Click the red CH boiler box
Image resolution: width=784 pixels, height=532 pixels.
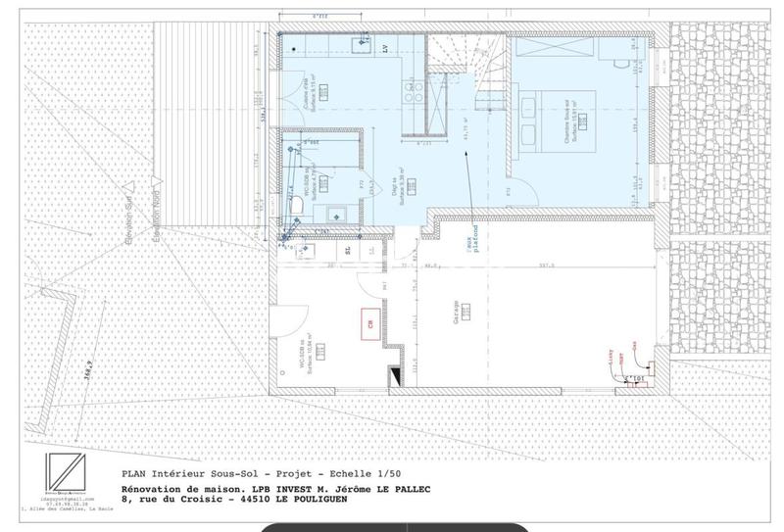click(371, 322)
